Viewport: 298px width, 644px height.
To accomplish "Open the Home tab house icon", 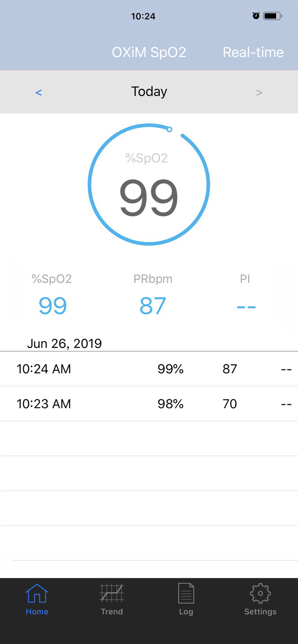I will 37,593.
